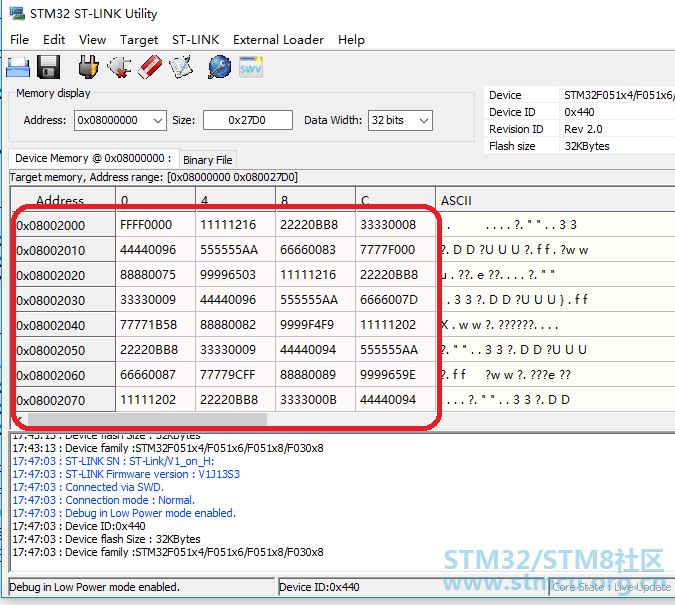The image size is (675, 605).
Task: Click the Open file toolbar icon
Action: [18, 67]
